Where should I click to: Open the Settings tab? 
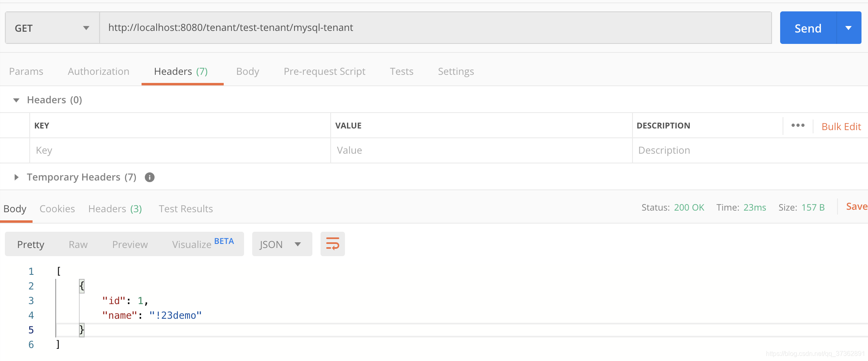click(x=456, y=72)
